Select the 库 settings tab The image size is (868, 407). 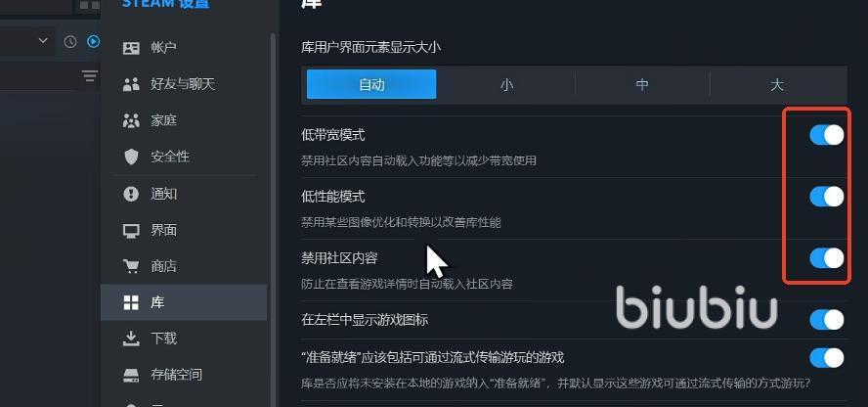tap(184, 302)
